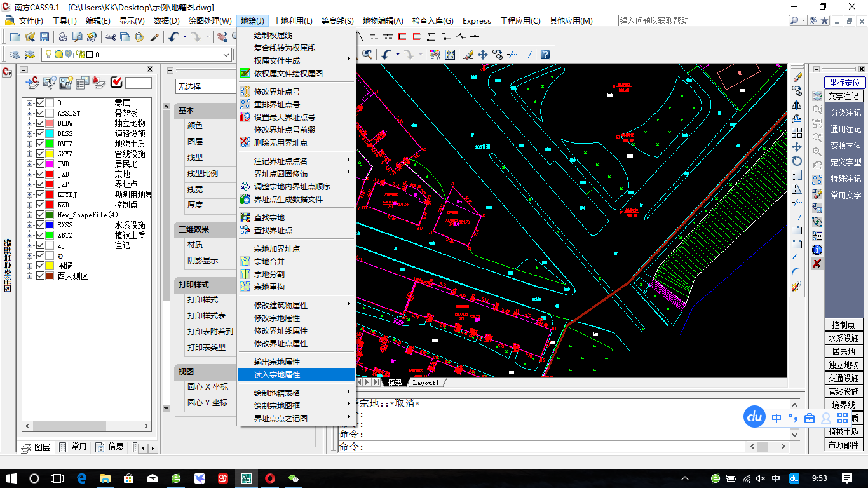Expand the SXSS 水系设施 tree node

coord(30,225)
